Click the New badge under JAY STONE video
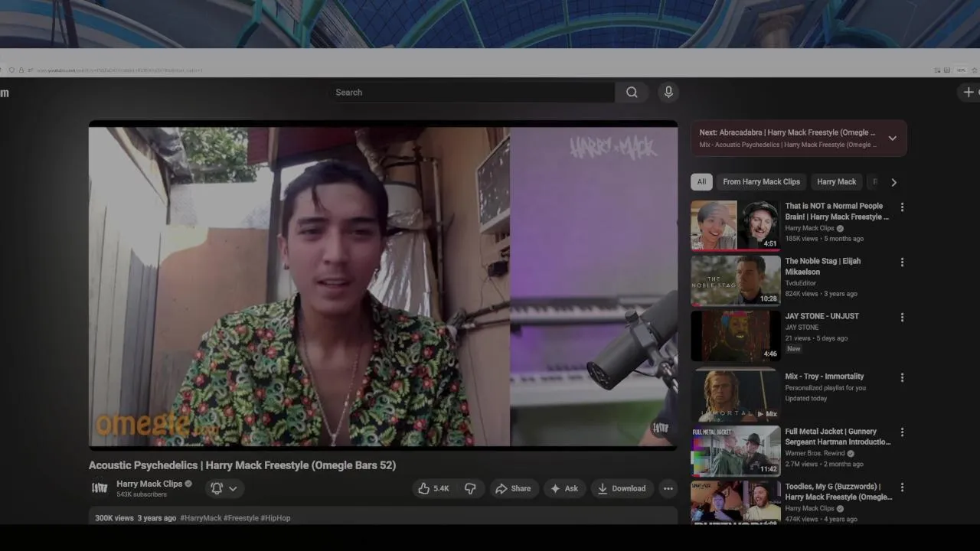Viewport: 980px width, 551px height. 793,349
